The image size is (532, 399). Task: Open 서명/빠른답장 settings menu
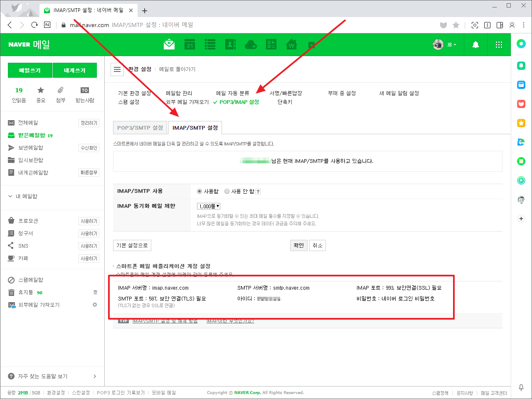[286, 93]
